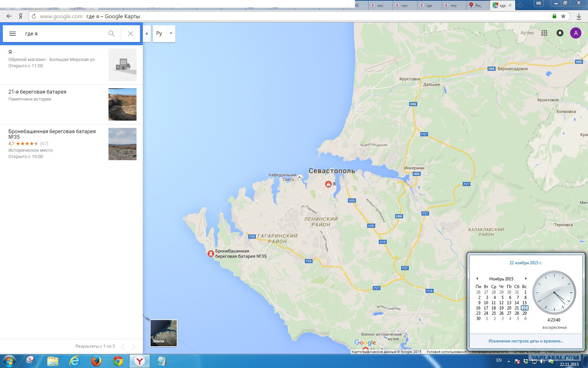The image size is (588, 368).
Task: Click the magnifier search icon
Action: pos(112,34)
